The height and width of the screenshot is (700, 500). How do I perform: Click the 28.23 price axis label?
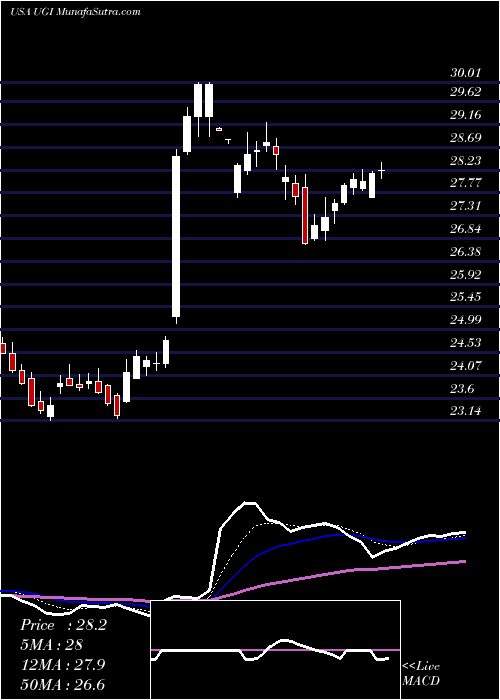point(466,160)
